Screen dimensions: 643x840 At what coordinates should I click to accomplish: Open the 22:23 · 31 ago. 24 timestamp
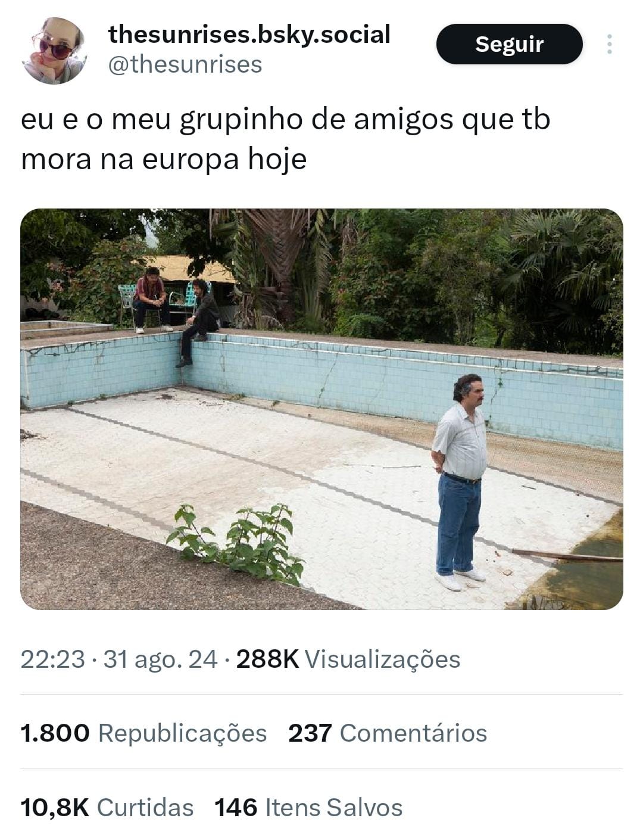(119, 659)
